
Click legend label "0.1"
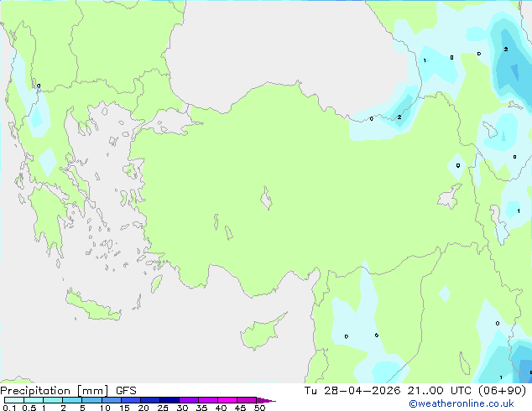[9, 408]
